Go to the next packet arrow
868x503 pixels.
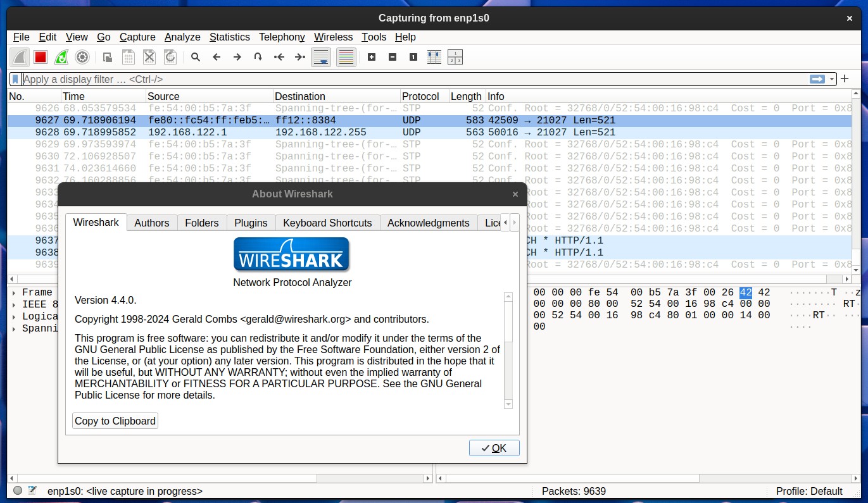tap(237, 57)
